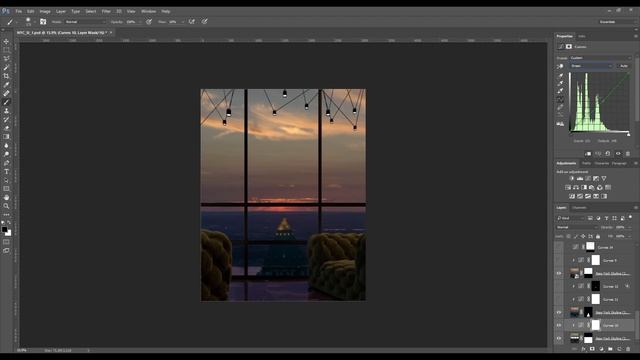Toggle layer filtering switch in Layers panel
640x360 pixels.
point(631,217)
